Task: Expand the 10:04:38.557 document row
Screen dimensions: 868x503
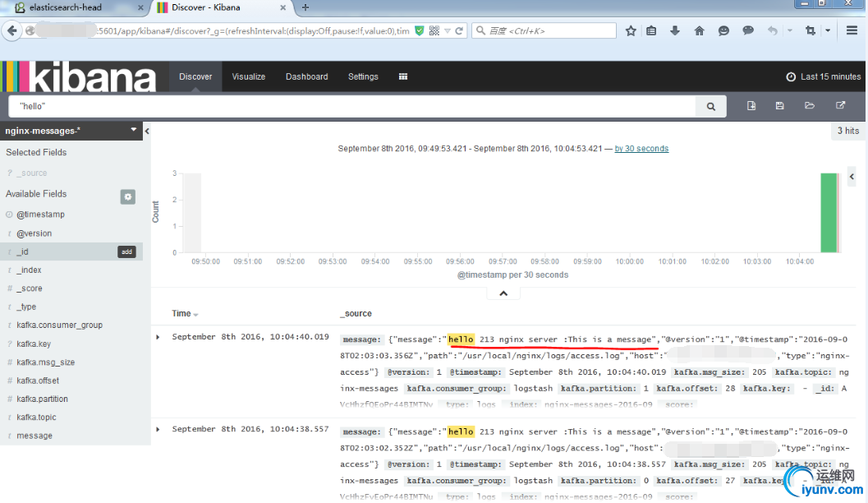Action: (x=158, y=429)
